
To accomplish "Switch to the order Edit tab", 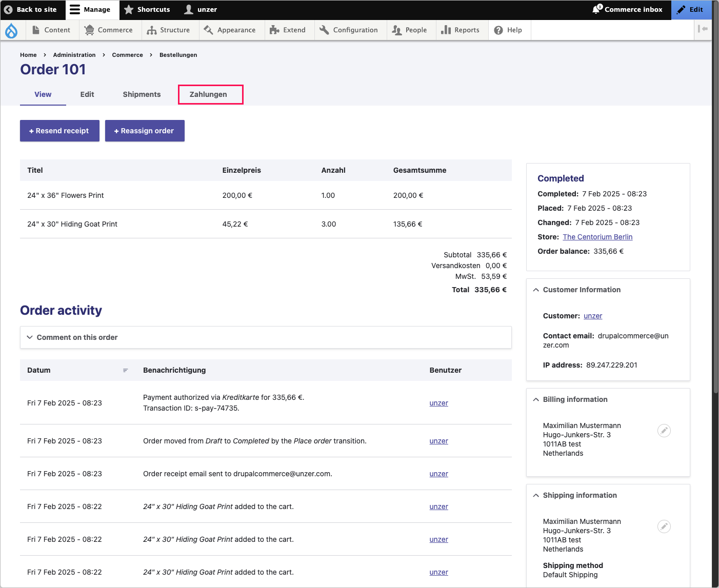I will (87, 95).
